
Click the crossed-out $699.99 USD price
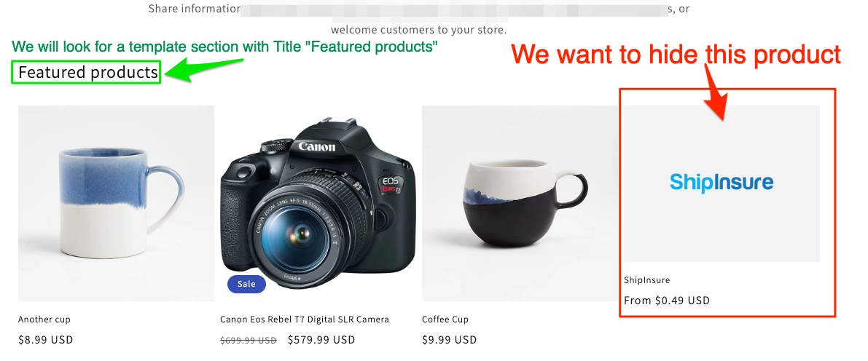249,340
